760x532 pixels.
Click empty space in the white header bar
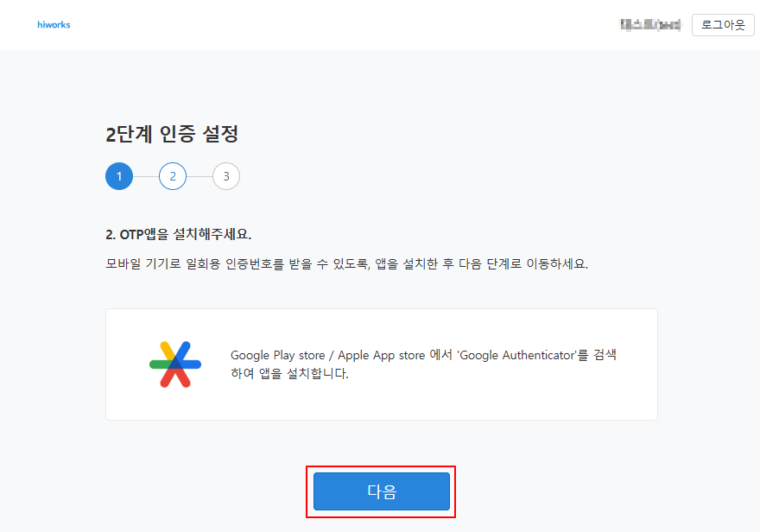tap(345, 25)
